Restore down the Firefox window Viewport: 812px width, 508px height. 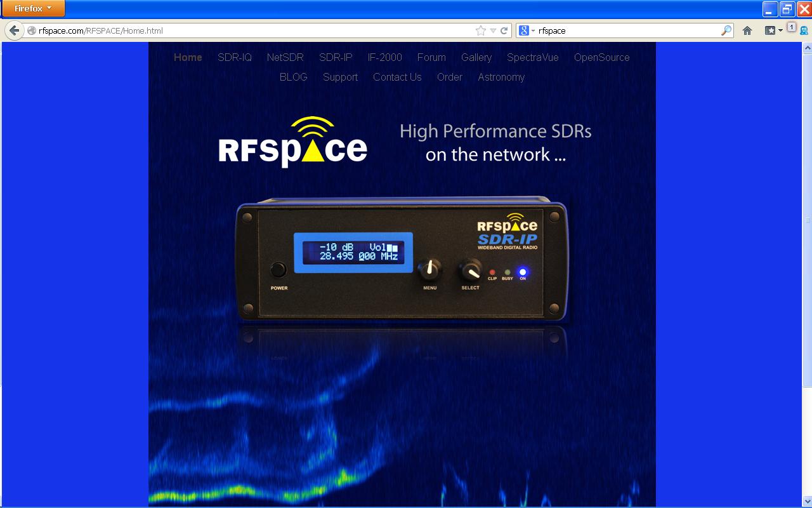pos(787,9)
